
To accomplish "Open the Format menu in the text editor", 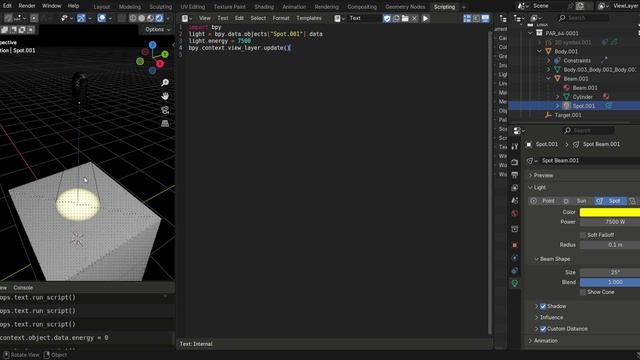I will pos(281,18).
